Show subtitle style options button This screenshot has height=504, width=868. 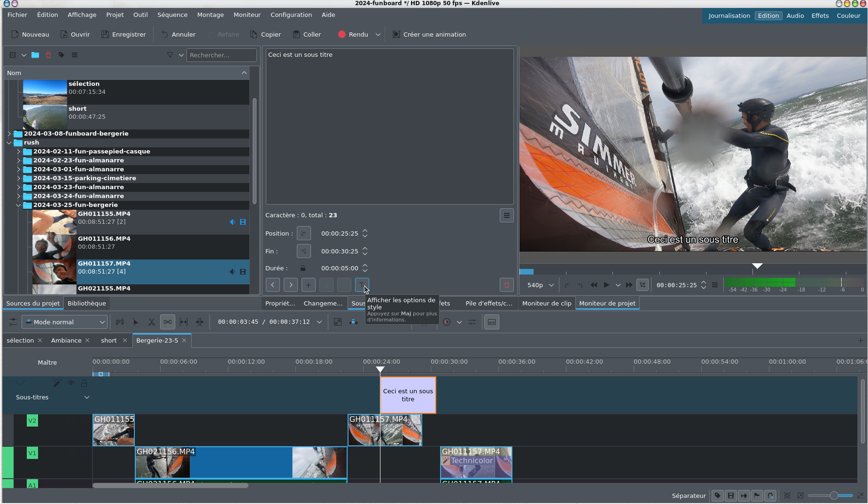362,285
